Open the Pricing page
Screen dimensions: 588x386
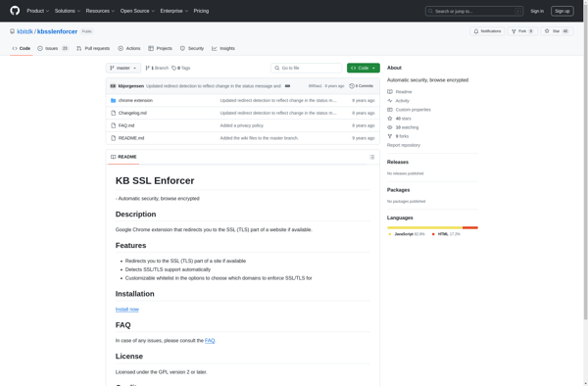click(x=201, y=11)
